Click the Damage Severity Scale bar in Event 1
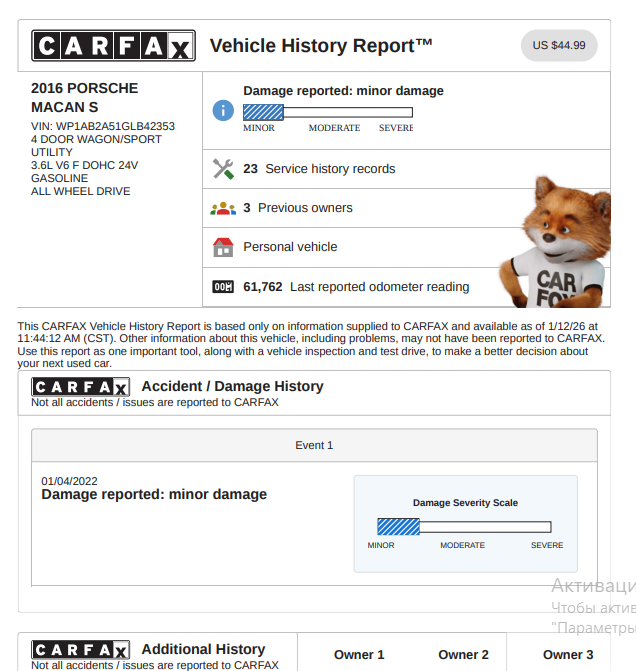 tap(464, 527)
